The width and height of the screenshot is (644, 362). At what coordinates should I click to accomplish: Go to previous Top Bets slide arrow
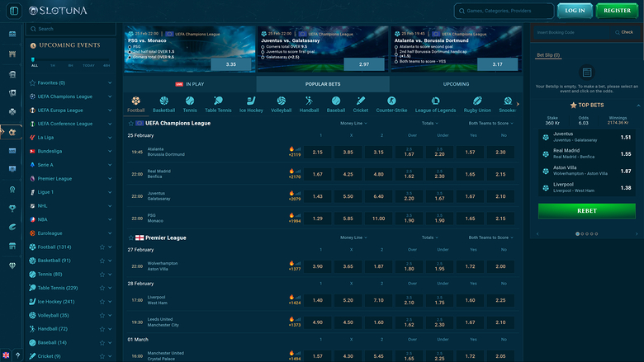(537, 233)
